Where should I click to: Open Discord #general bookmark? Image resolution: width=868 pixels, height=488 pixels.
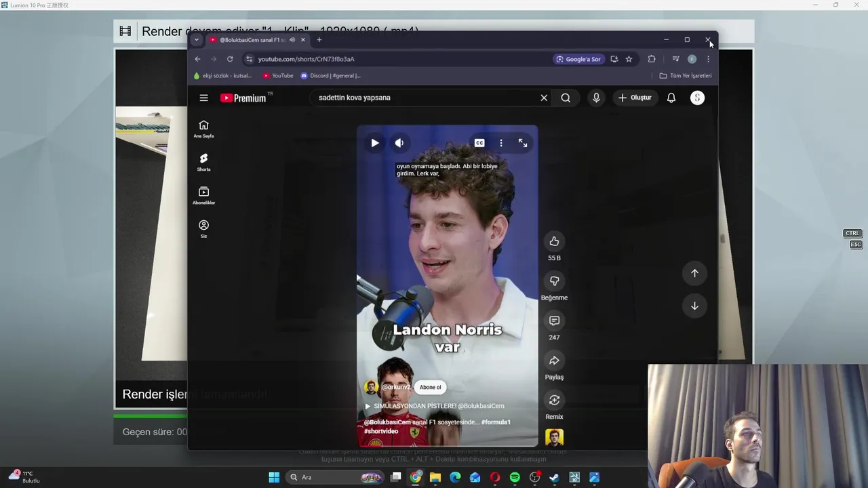click(x=331, y=76)
